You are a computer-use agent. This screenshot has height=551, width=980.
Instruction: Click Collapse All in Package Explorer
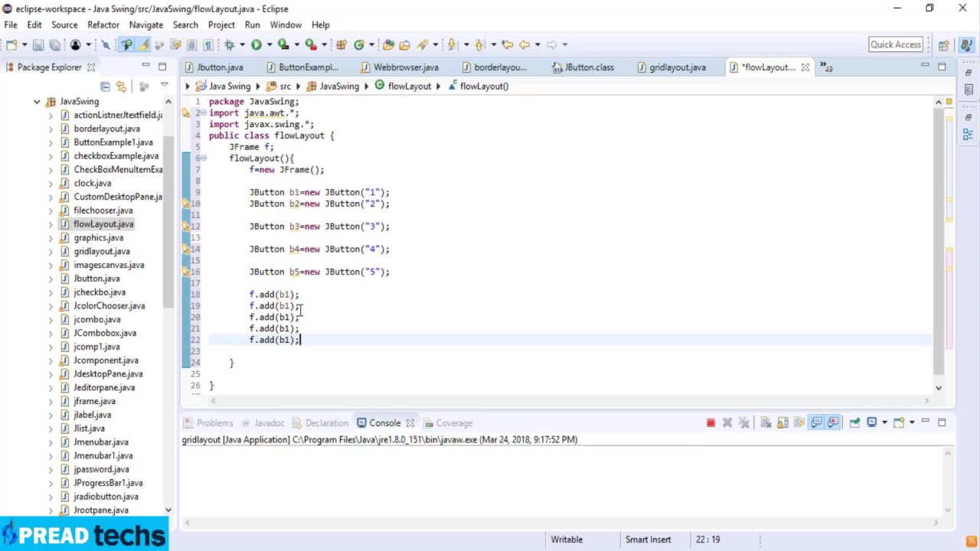tap(105, 86)
